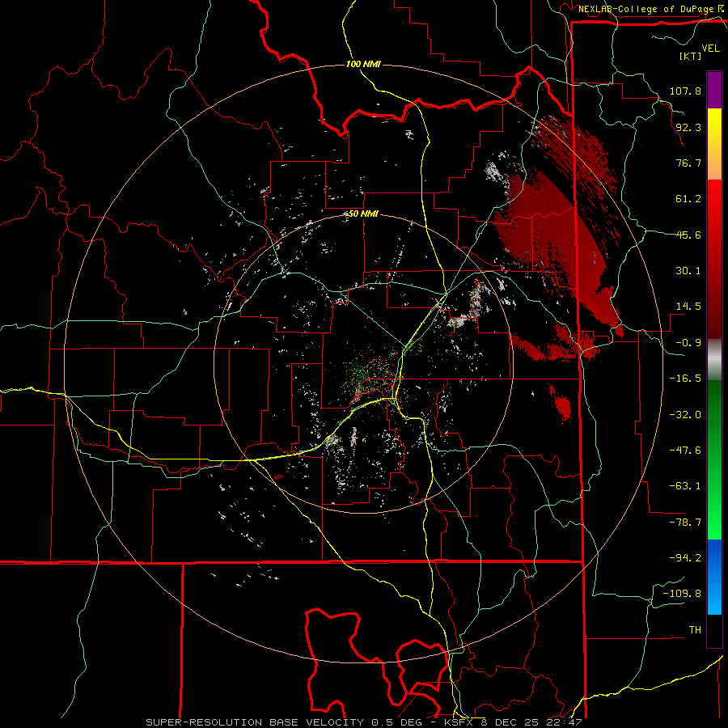Click the -109.8 legend value
This screenshot has height=728, width=728.
point(682,594)
